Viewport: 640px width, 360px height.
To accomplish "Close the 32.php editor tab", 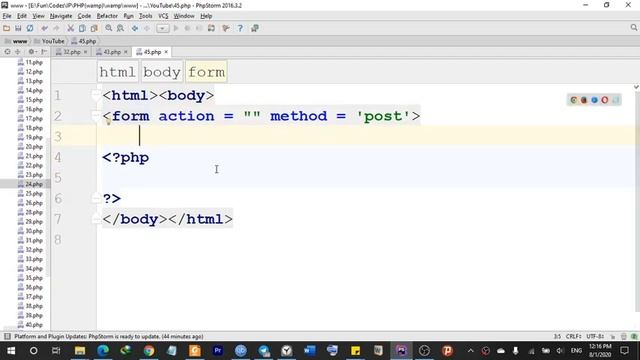I will click(85, 52).
